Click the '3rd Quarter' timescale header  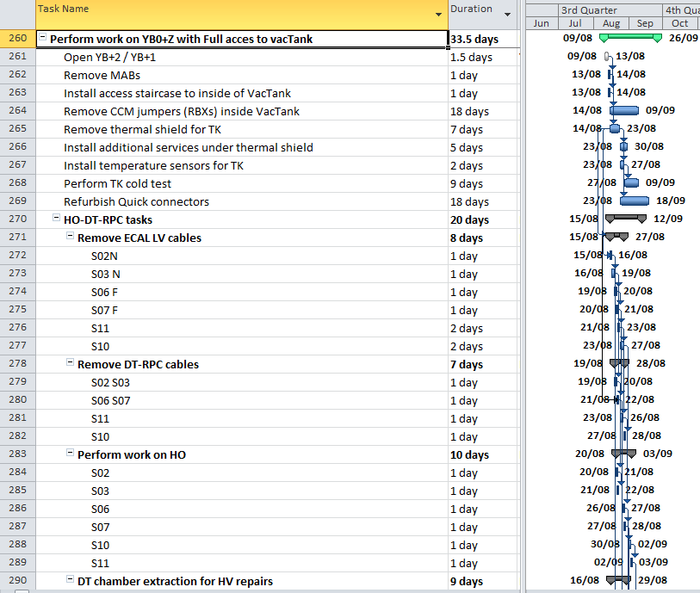click(x=610, y=10)
